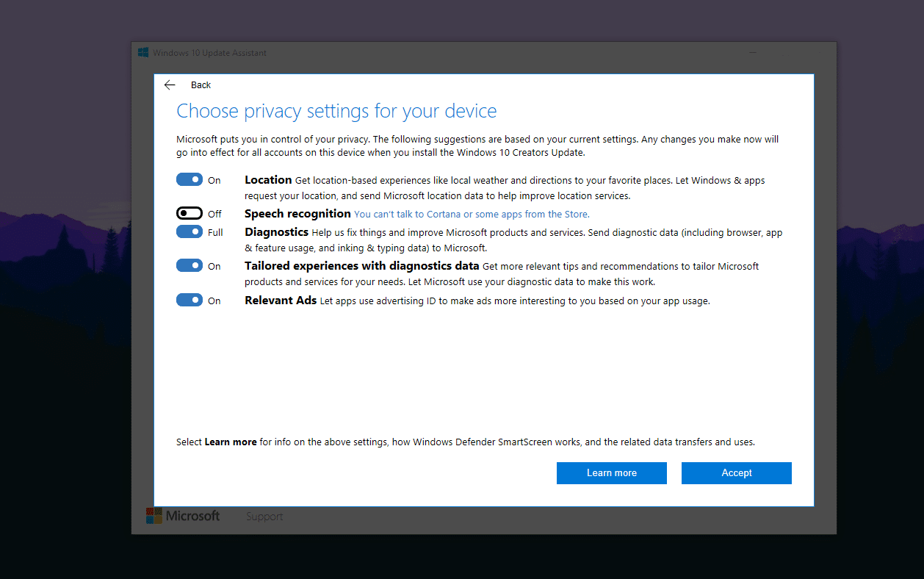Click the Windows logo in the title bar
The image size is (924, 579).
point(142,52)
